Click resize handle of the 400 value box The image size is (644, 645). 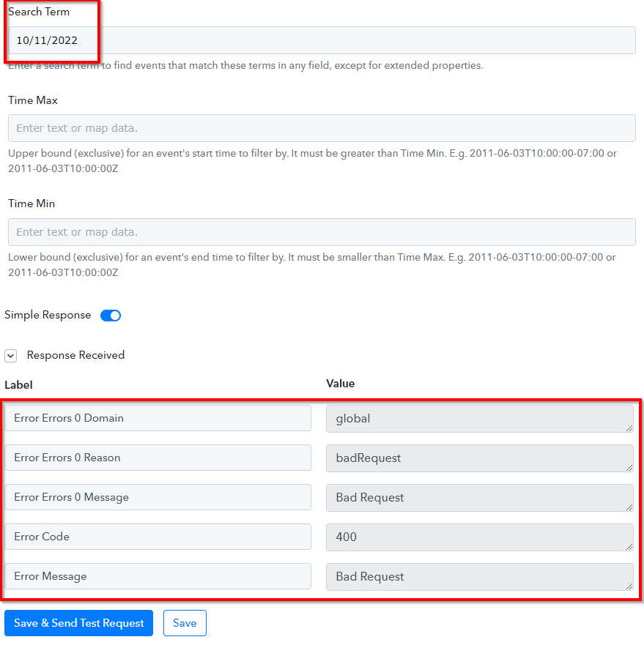[629, 547]
